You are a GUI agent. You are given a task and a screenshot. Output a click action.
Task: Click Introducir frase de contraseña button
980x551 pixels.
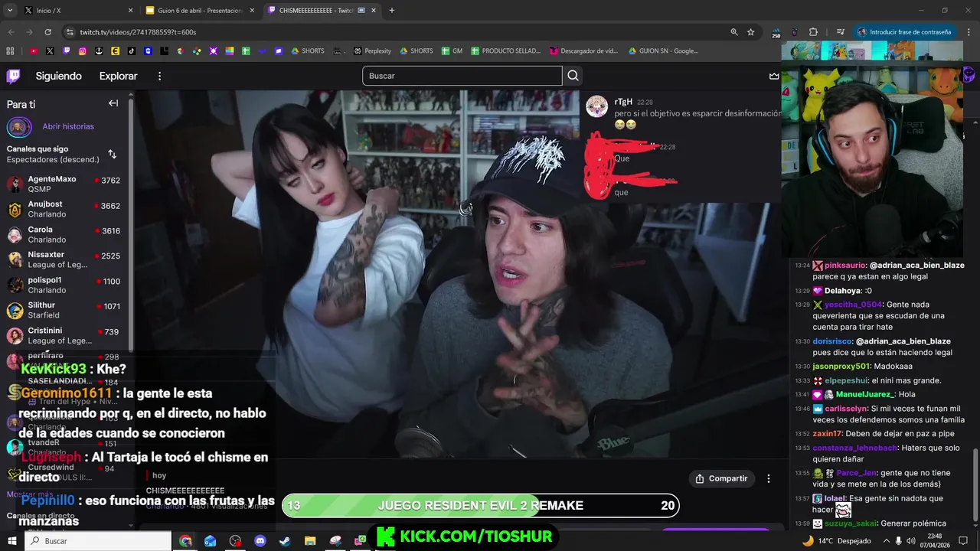904,32
